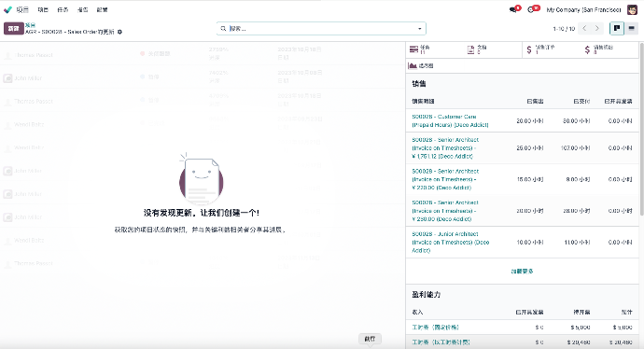The image size is (644, 349).
Task: Click the purple 新建 button
Action: tap(14, 28)
